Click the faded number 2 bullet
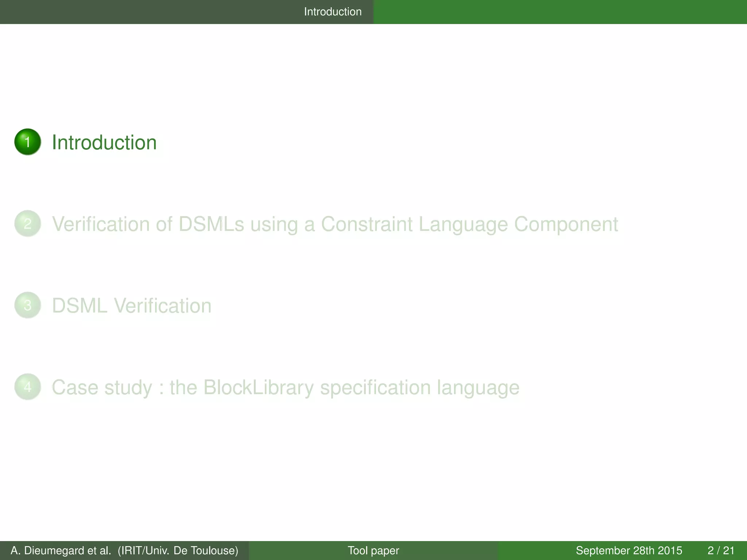747x560 pixels. click(x=27, y=223)
